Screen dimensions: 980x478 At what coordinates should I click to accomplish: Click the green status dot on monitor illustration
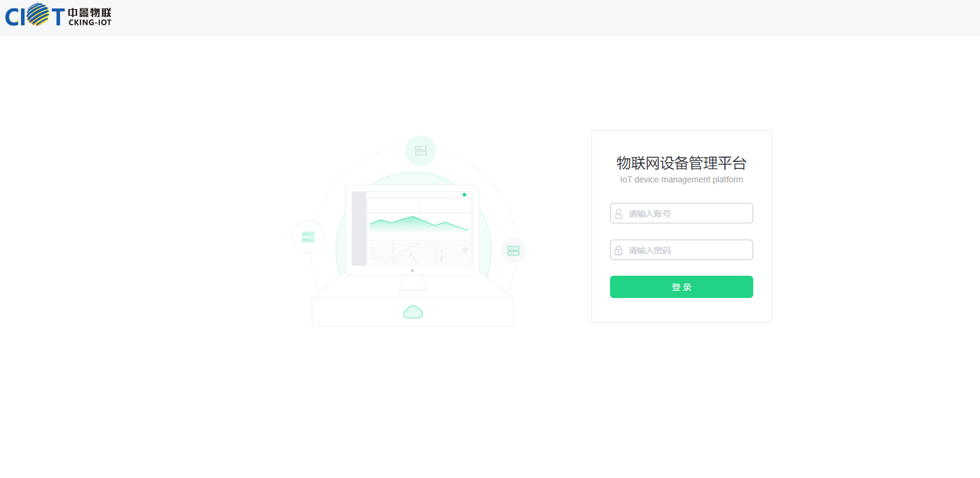tap(464, 194)
